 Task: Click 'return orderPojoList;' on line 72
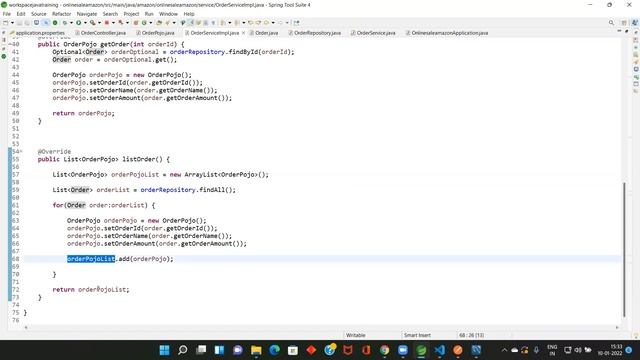(x=91, y=289)
